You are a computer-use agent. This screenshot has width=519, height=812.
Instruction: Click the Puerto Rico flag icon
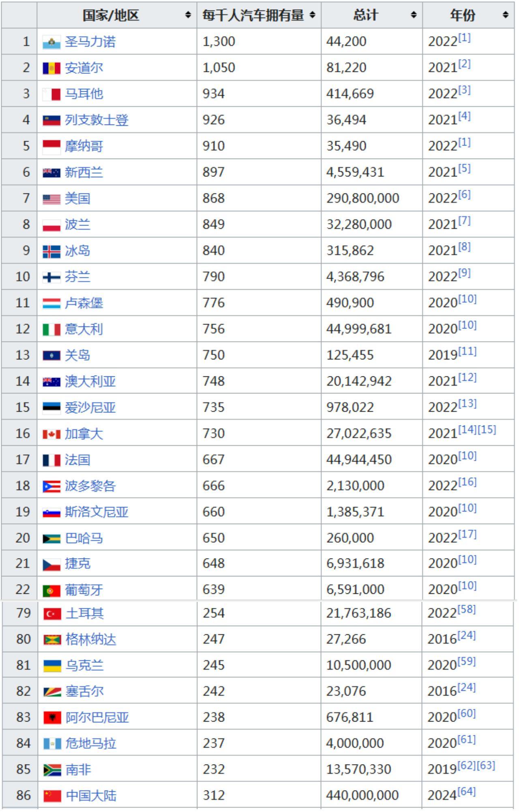tap(51, 486)
